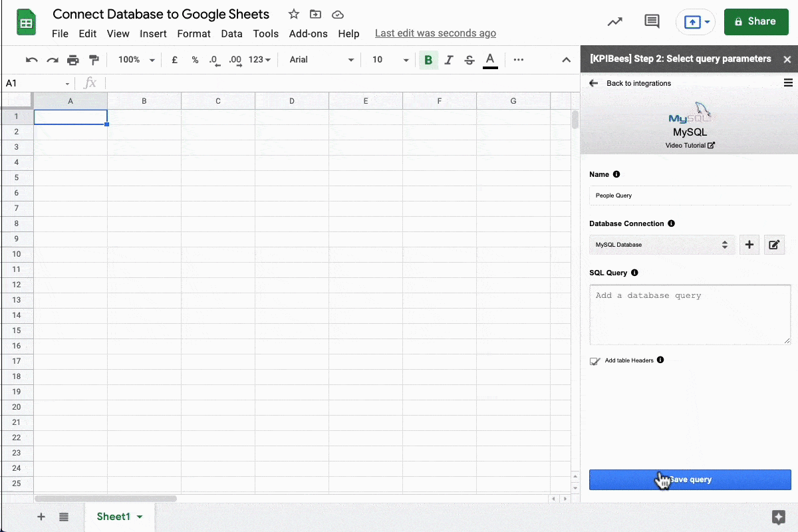Open the Sheet1 tab menu

click(140, 517)
